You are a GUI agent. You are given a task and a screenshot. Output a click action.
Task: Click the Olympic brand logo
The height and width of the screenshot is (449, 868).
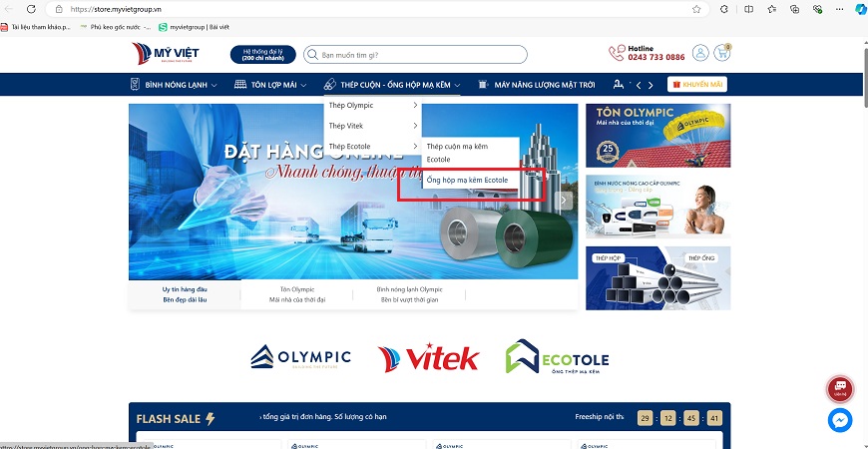click(x=300, y=357)
